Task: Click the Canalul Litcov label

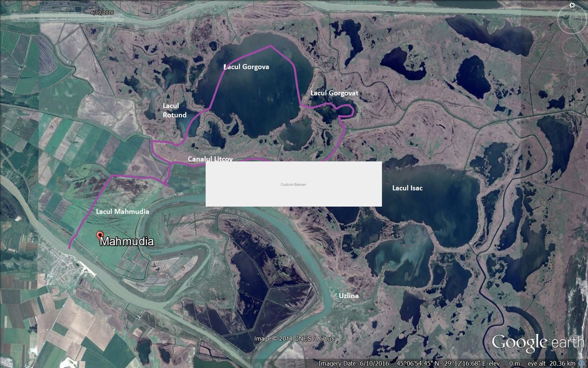Action: 210,159
